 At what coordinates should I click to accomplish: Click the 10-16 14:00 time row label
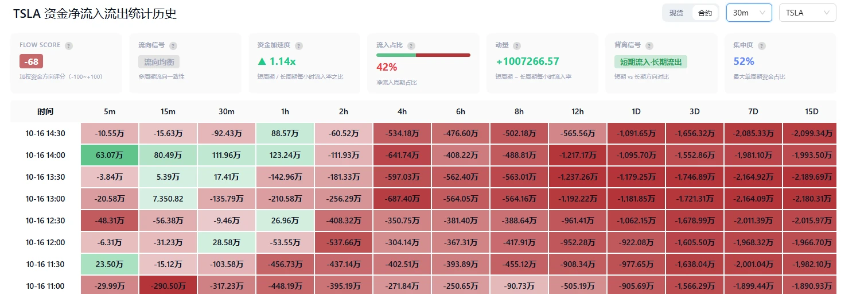click(45, 155)
